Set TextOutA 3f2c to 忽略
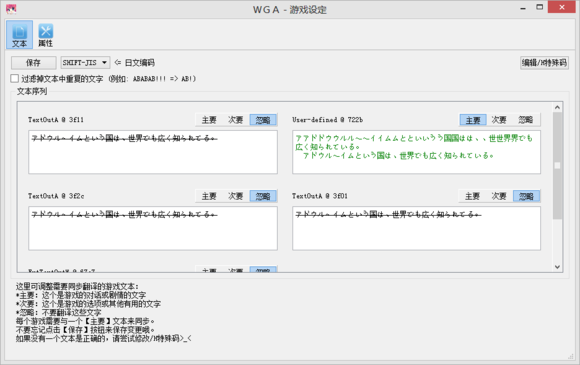Screen dimensions: 580x365 [263, 196]
